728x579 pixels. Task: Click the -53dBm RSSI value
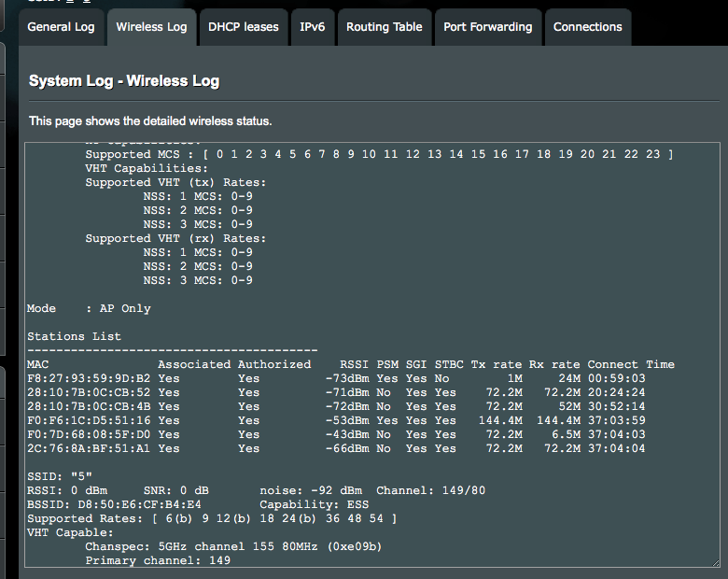(347, 420)
